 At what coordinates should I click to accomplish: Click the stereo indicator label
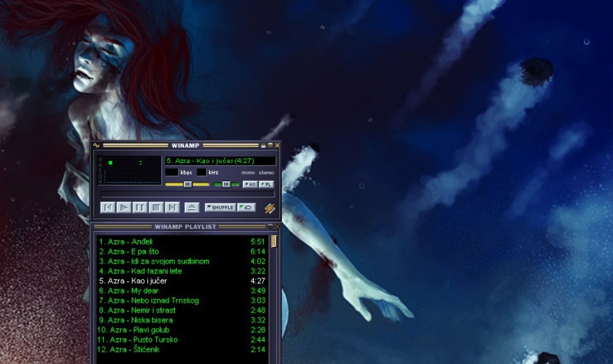[266, 172]
